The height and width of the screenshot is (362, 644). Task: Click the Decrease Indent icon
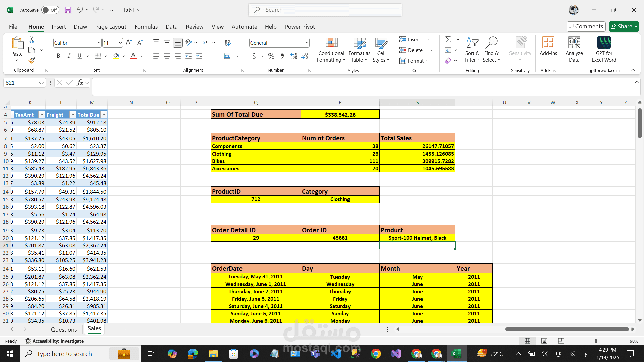pyautogui.click(x=189, y=56)
